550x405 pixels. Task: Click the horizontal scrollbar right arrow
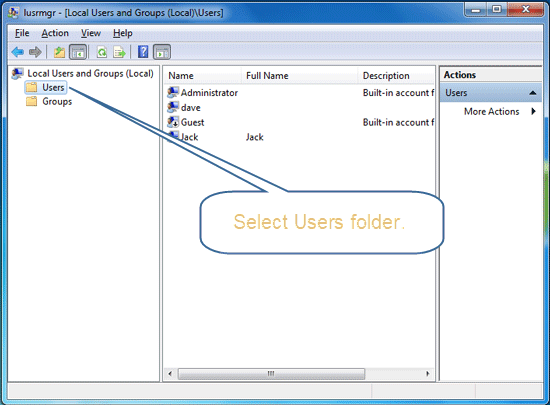click(x=428, y=373)
